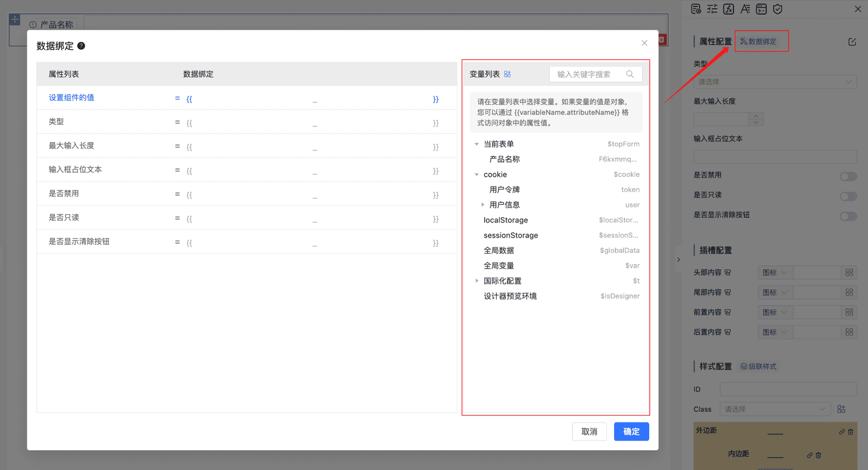
Task: Click the search magnifier in variable search box
Action: 630,74
